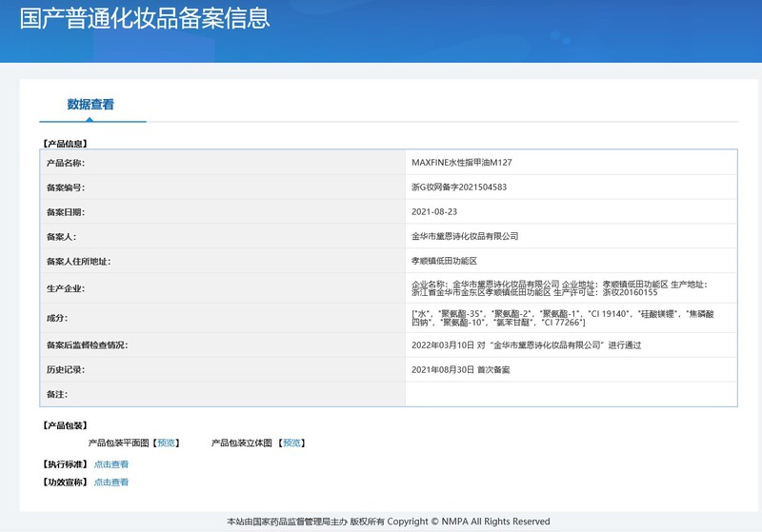Click the 备案日期 label

click(x=66, y=212)
